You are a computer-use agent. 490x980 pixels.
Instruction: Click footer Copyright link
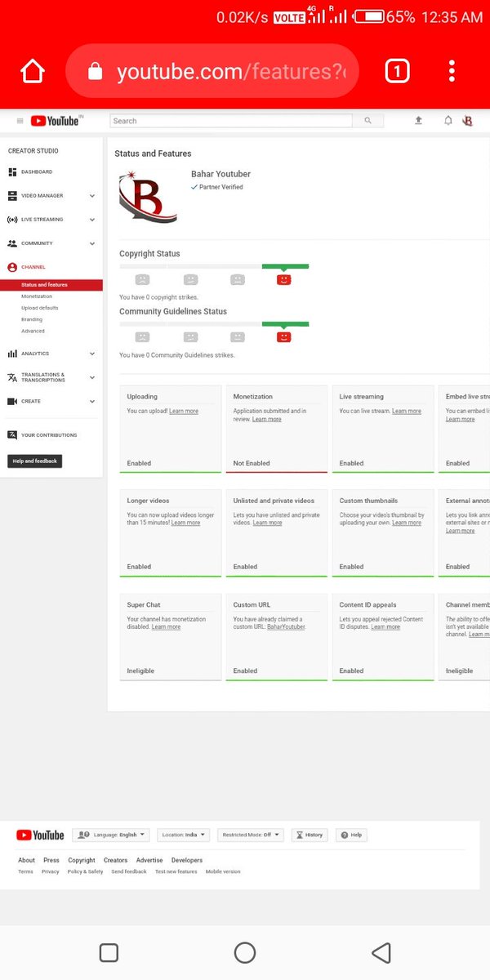point(82,860)
